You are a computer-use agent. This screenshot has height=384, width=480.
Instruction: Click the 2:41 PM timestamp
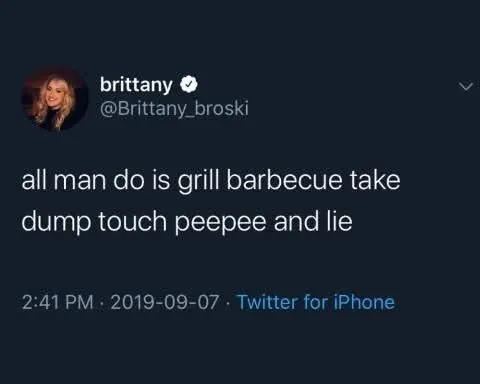point(58,302)
